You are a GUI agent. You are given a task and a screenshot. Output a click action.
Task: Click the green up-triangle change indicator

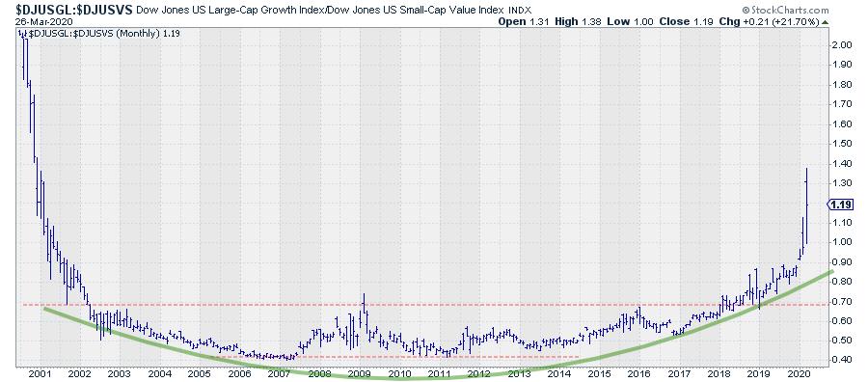[826, 22]
